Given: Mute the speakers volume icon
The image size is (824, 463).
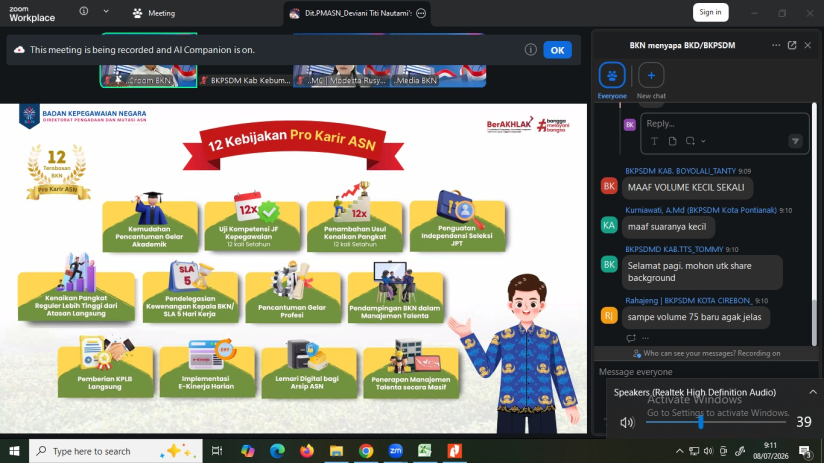Looking at the screenshot, I should tap(626, 423).
